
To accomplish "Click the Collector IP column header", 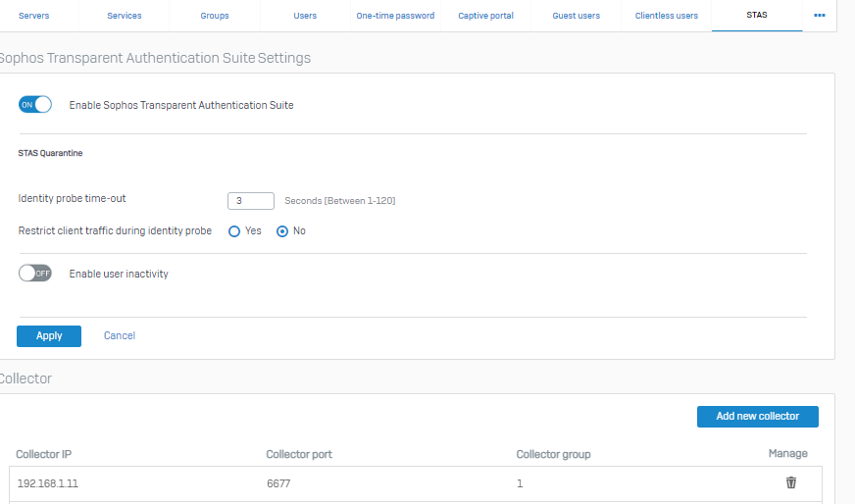I will coord(43,454).
